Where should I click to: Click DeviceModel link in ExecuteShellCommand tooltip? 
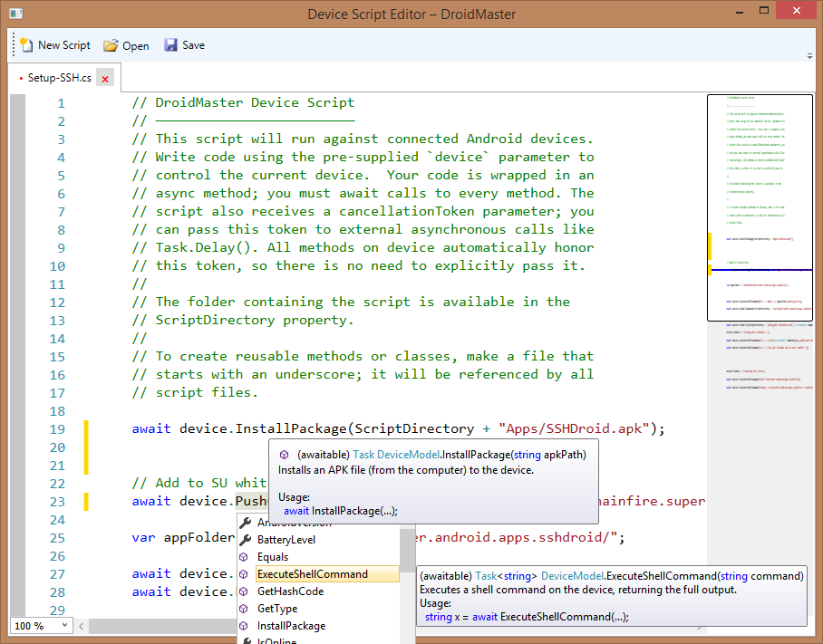pyautogui.click(x=572, y=576)
